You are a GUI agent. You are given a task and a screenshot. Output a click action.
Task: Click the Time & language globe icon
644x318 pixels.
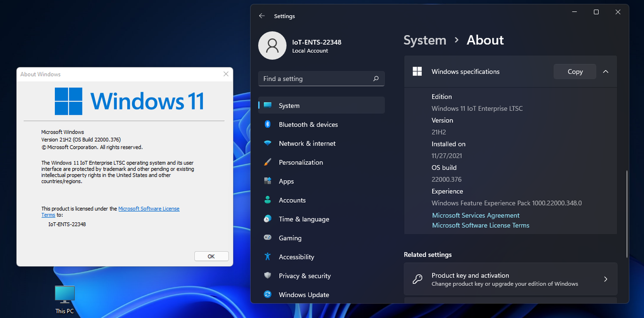click(x=268, y=219)
